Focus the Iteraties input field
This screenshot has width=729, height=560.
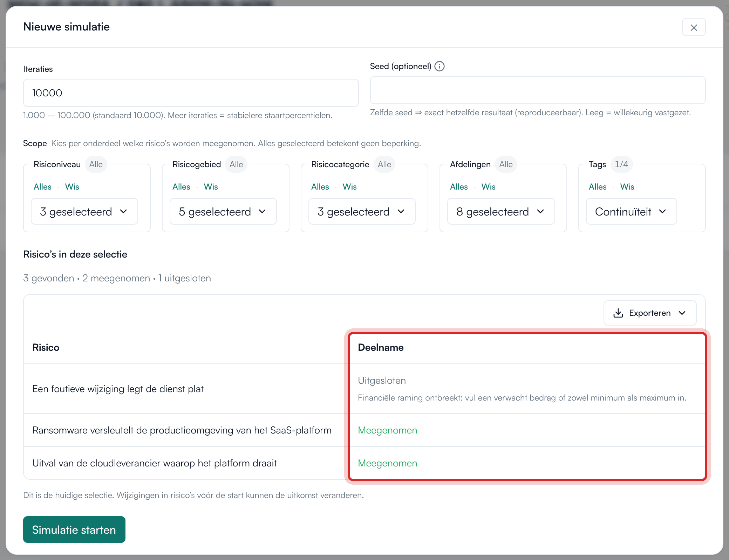(191, 93)
